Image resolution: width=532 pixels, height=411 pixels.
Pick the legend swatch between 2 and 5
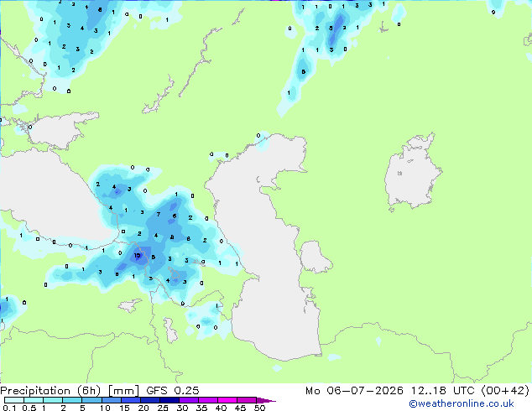click(x=72, y=400)
